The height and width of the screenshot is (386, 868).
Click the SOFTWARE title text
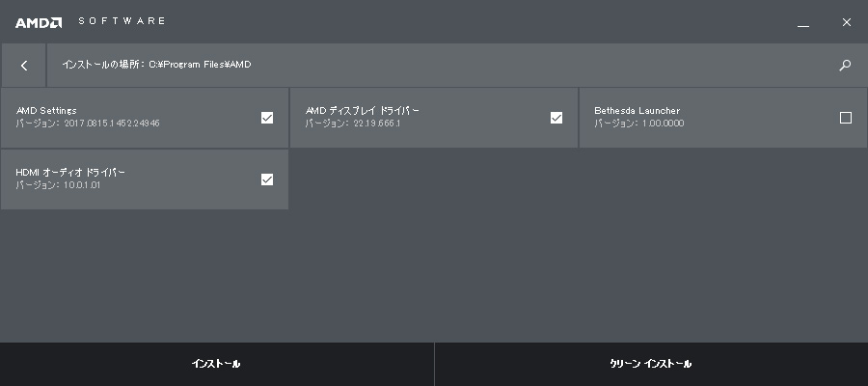click(x=122, y=21)
